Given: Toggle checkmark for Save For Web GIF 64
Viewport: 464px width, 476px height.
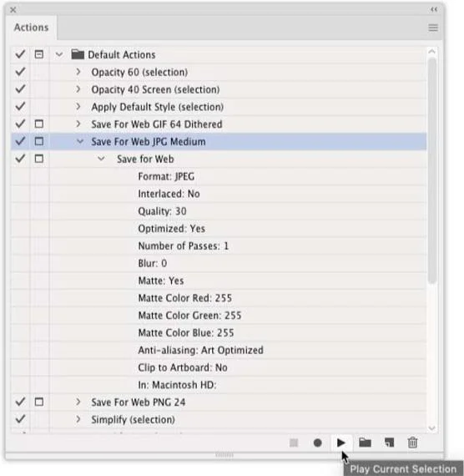Looking at the screenshot, I should pos(20,124).
